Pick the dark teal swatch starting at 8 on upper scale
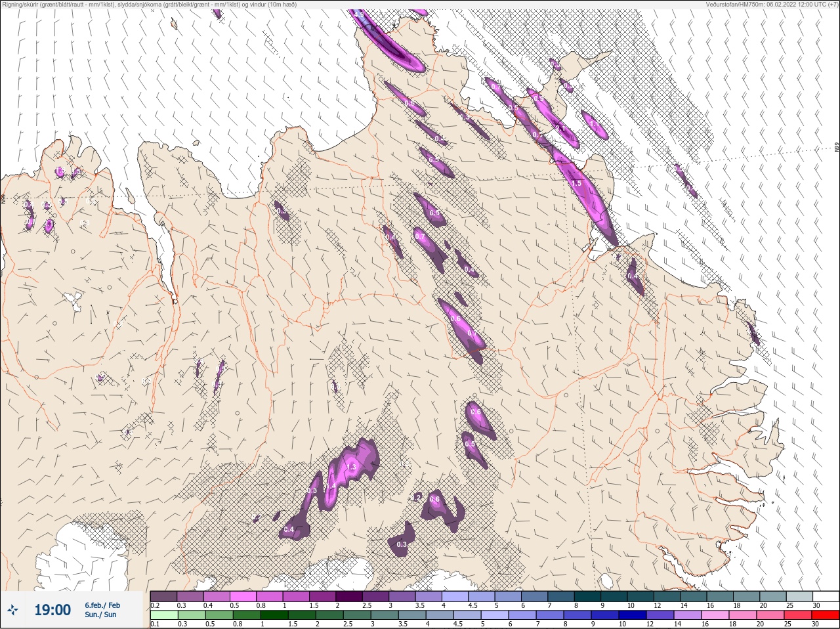The image size is (840, 629). pyautogui.click(x=589, y=596)
